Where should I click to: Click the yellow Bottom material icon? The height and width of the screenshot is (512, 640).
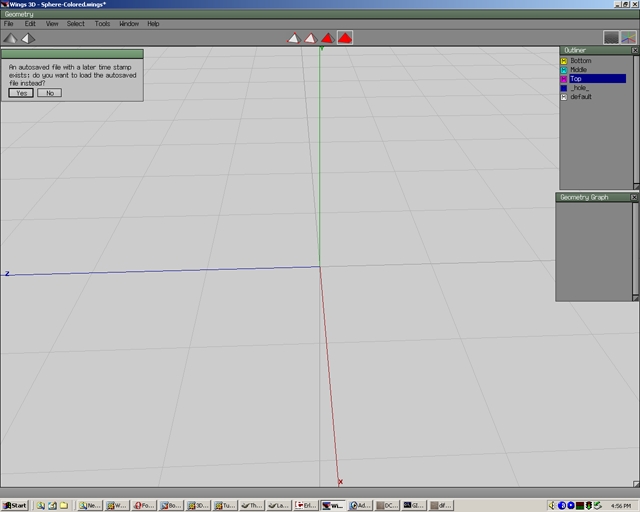pos(564,61)
